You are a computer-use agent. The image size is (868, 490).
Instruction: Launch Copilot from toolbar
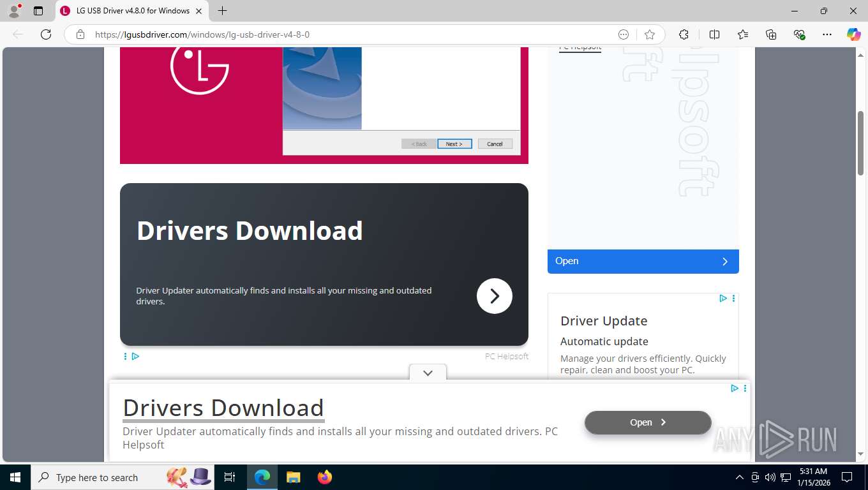click(854, 34)
